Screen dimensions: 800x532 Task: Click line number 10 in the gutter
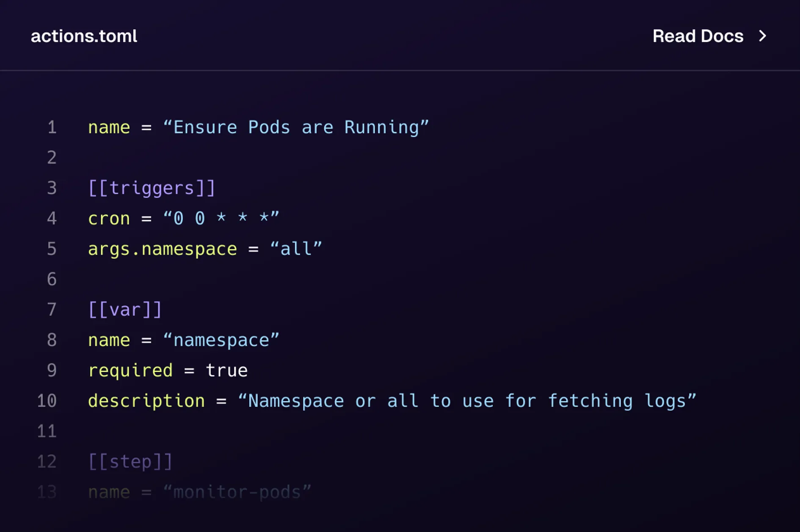tap(47, 401)
